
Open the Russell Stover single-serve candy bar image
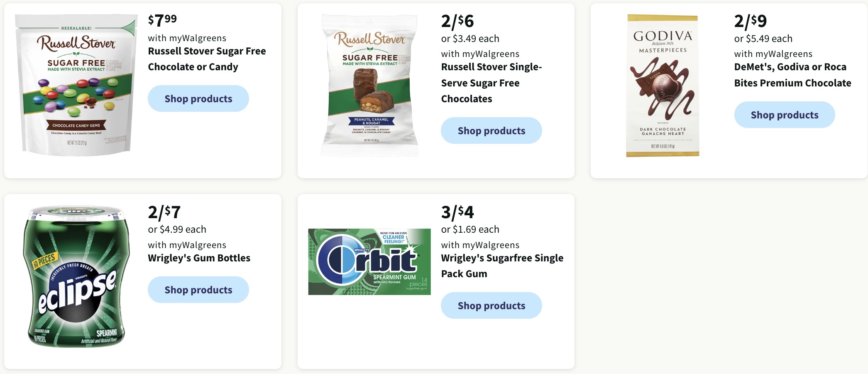pos(369,85)
